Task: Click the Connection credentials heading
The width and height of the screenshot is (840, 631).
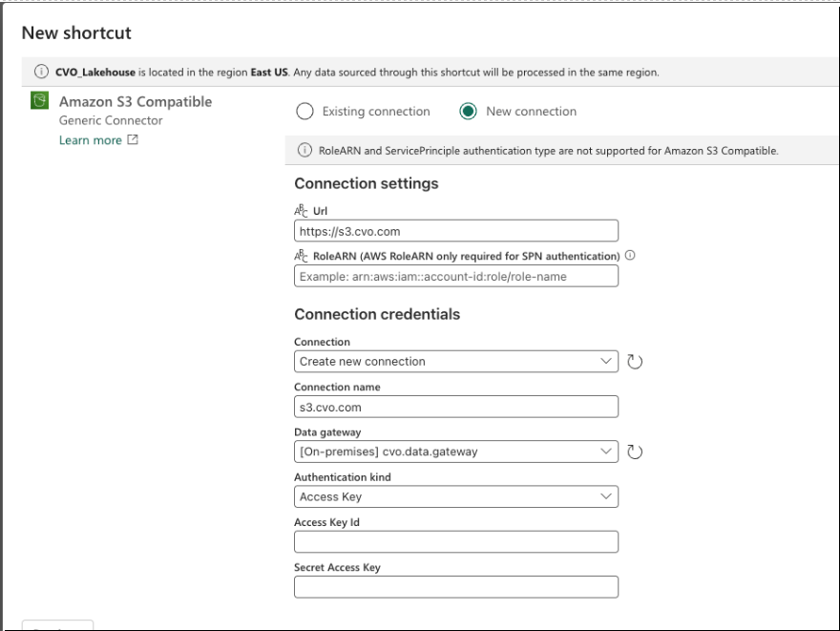Action: coord(377,314)
